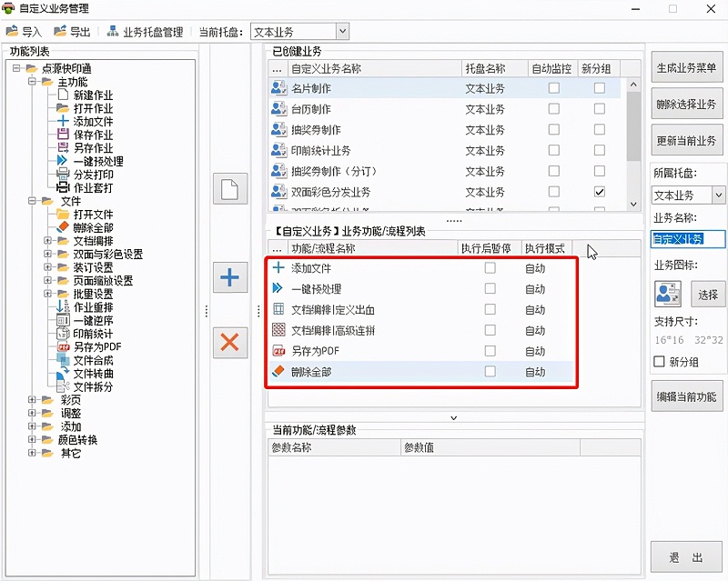Click the blue plus add-function button
Screen dimensions: 728x581
[x=230, y=277]
